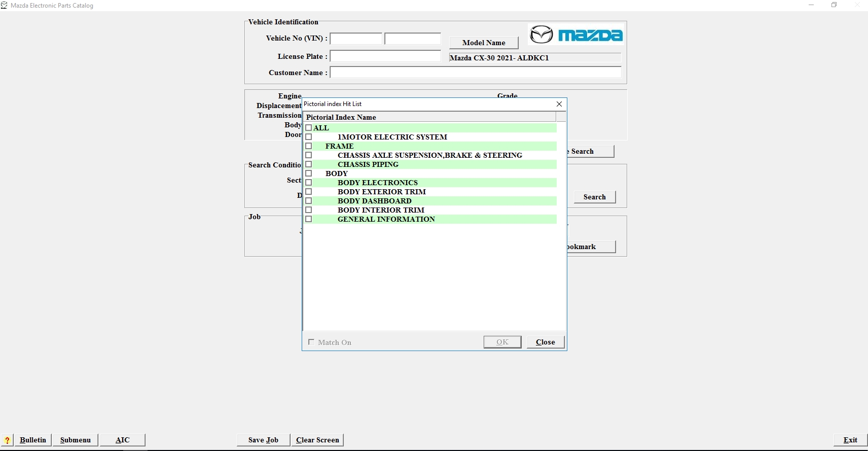
Task: Check CHASSIS AXLE SUSPENSION,BRAKE & STEERING box
Action: click(309, 155)
